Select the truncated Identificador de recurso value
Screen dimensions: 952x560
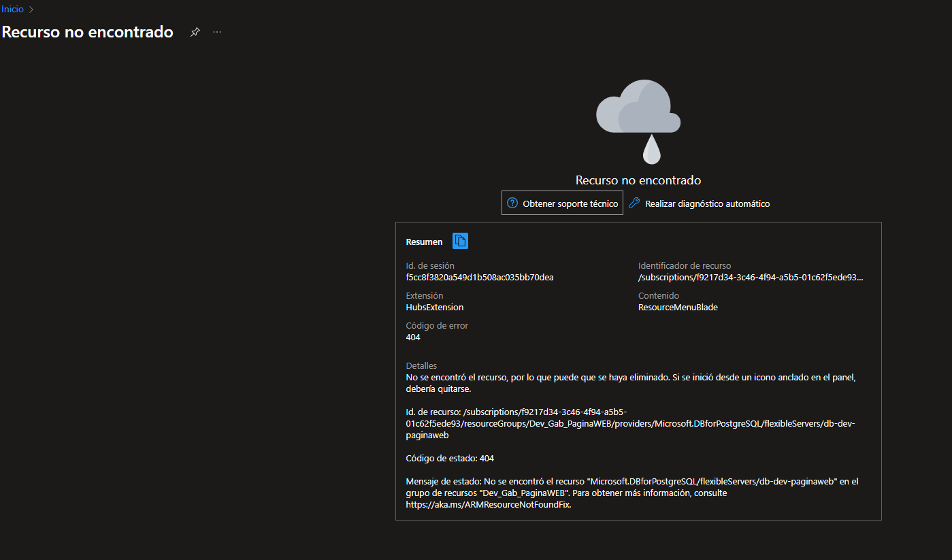(x=751, y=278)
